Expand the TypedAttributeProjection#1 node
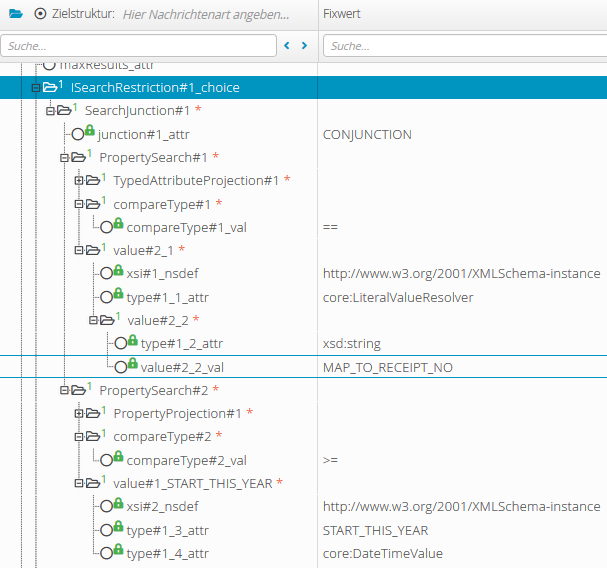This screenshot has height=568, width=607. pos(79,181)
